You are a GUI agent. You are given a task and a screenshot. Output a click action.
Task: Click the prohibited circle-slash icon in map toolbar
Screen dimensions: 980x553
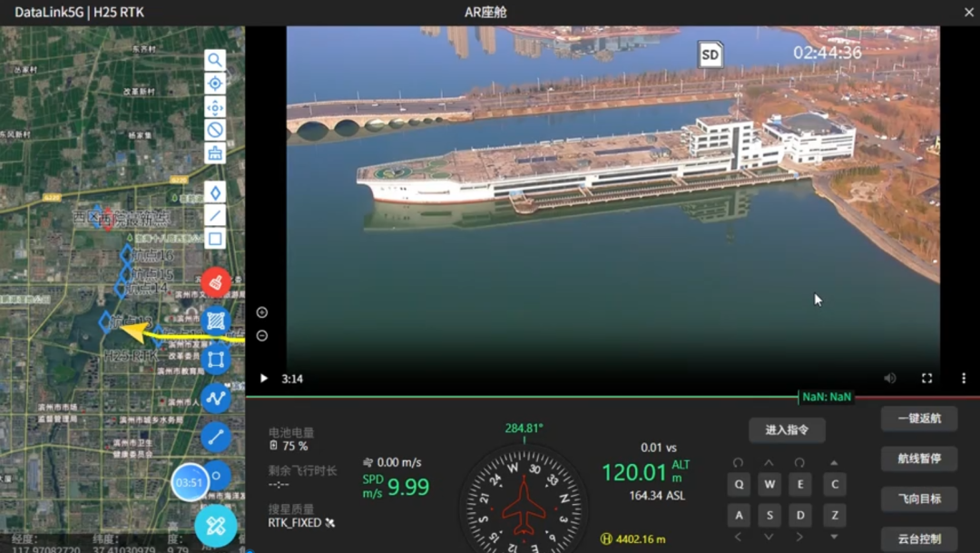(215, 130)
